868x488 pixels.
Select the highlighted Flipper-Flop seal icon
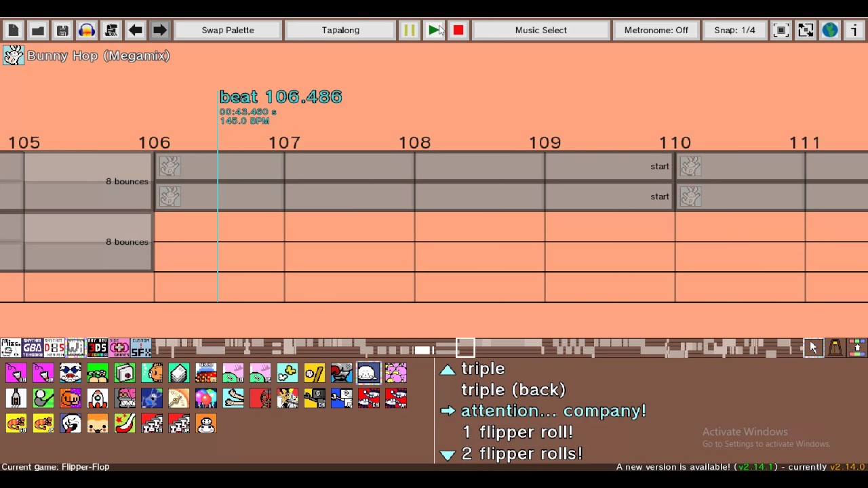[369, 373]
